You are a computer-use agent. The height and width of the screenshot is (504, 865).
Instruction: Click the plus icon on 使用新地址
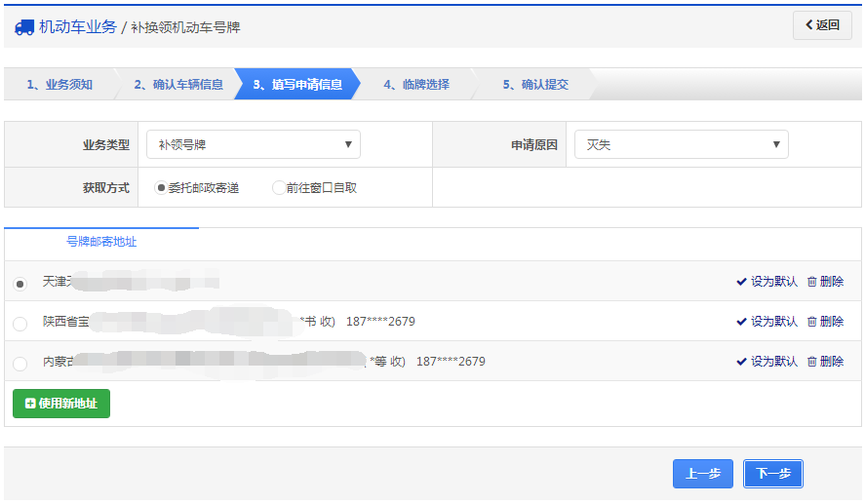click(30, 404)
